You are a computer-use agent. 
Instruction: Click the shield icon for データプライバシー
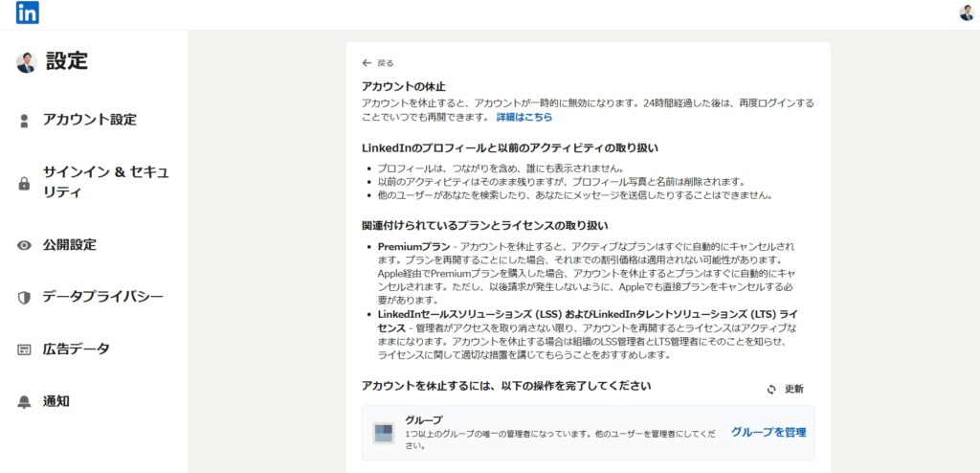click(x=25, y=298)
